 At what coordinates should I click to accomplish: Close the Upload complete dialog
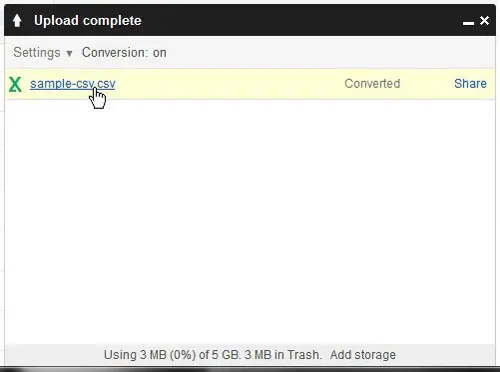point(484,21)
